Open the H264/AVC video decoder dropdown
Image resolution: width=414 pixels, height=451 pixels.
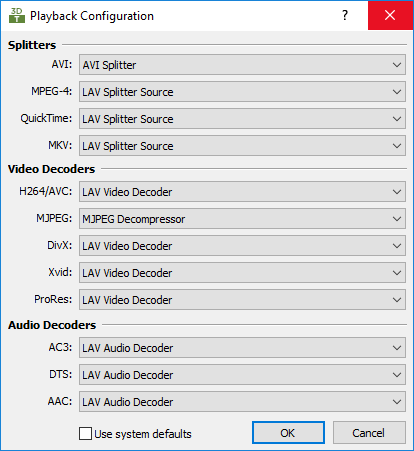pyautogui.click(x=242, y=192)
